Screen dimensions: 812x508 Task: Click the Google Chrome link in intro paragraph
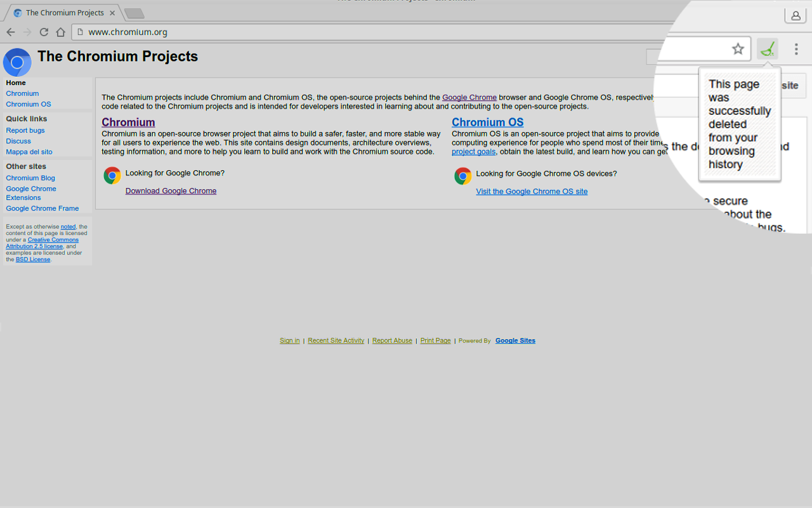pyautogui.click(x=469, y=97)
